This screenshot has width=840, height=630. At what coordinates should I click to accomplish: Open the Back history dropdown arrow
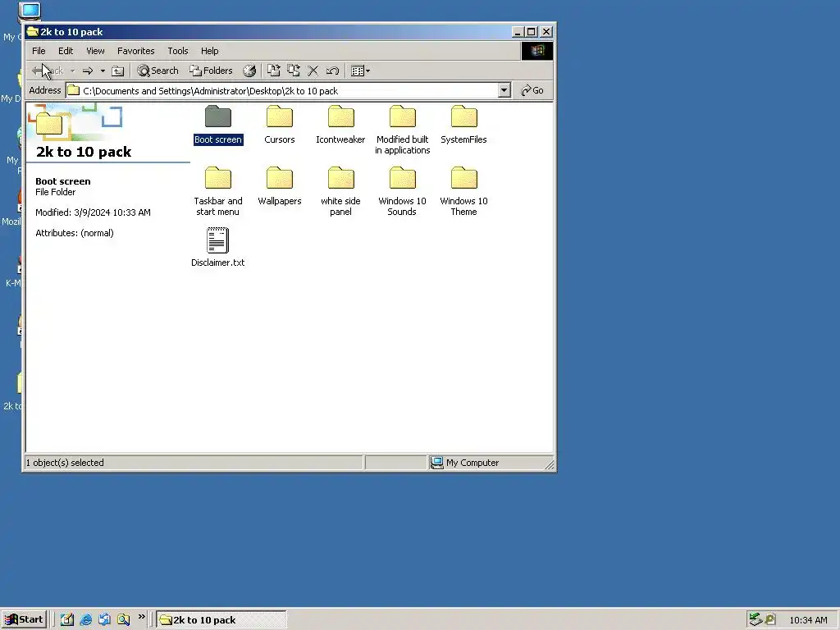72,71
